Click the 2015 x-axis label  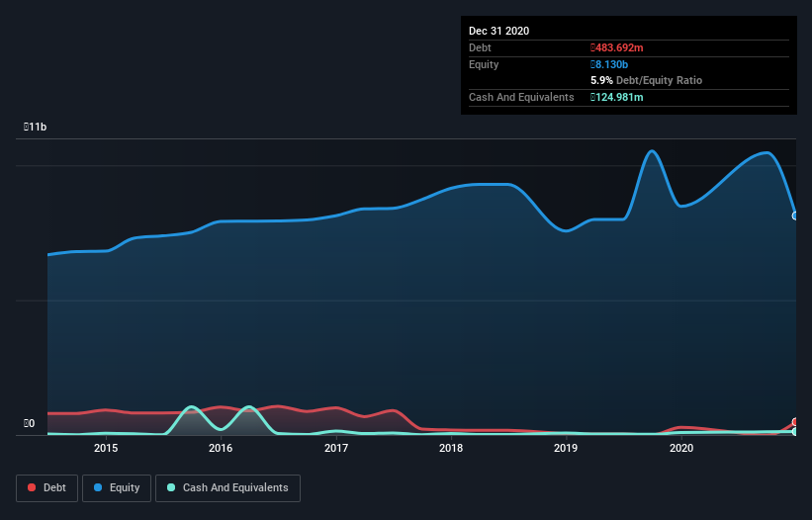click(106, 448)
